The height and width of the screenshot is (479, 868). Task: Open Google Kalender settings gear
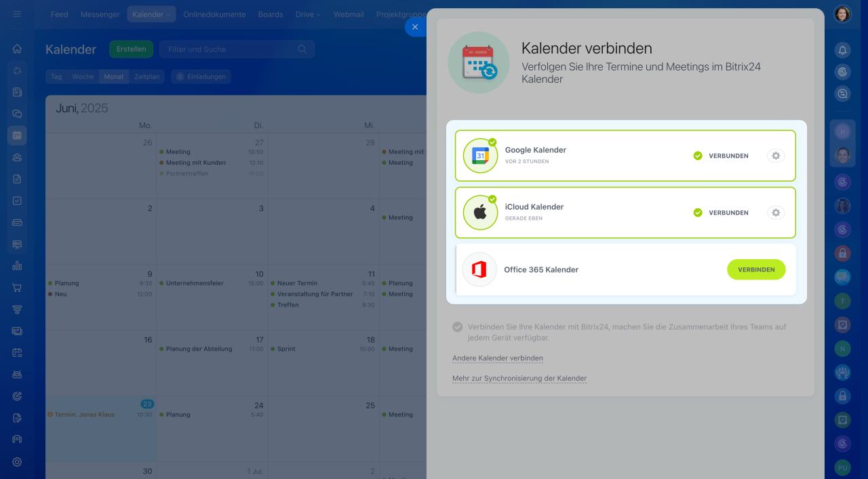pyautogui.click(x=776, y=155)
